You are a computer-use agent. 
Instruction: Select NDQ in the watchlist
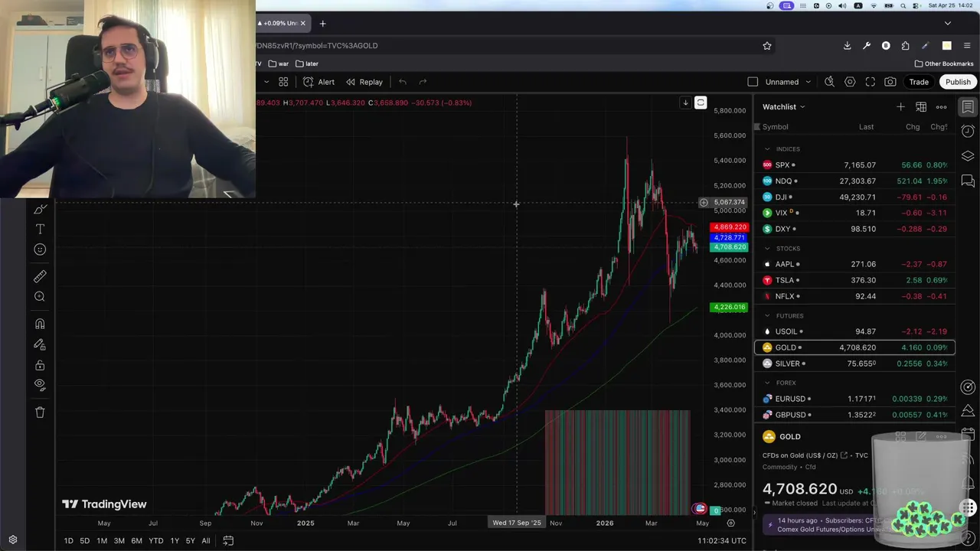[x=854, y=181]
